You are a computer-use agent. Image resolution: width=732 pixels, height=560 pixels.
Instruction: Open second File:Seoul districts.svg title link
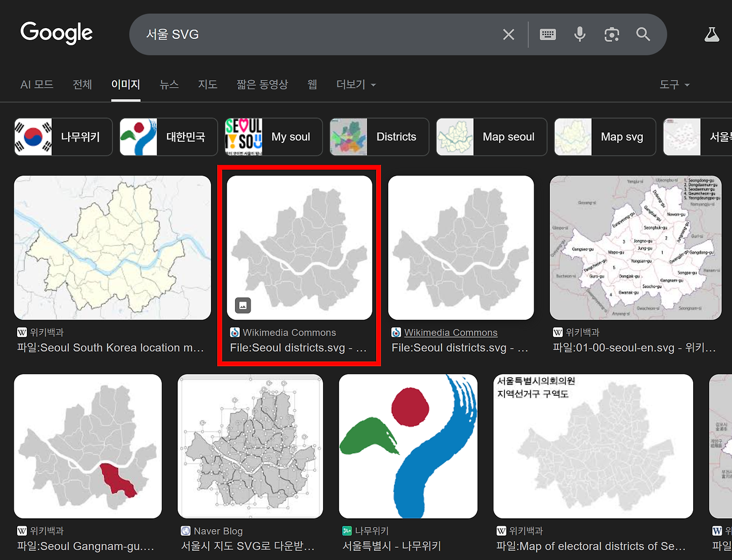(460, 348)
